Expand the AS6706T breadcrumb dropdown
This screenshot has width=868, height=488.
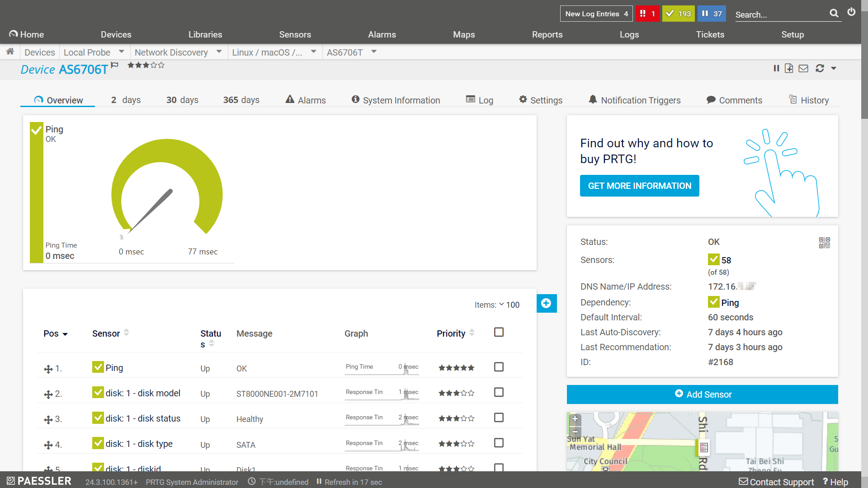coord(373,52)
